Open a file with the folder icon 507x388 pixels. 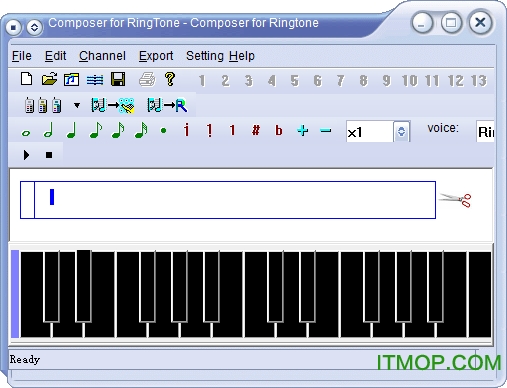point(49,79)
